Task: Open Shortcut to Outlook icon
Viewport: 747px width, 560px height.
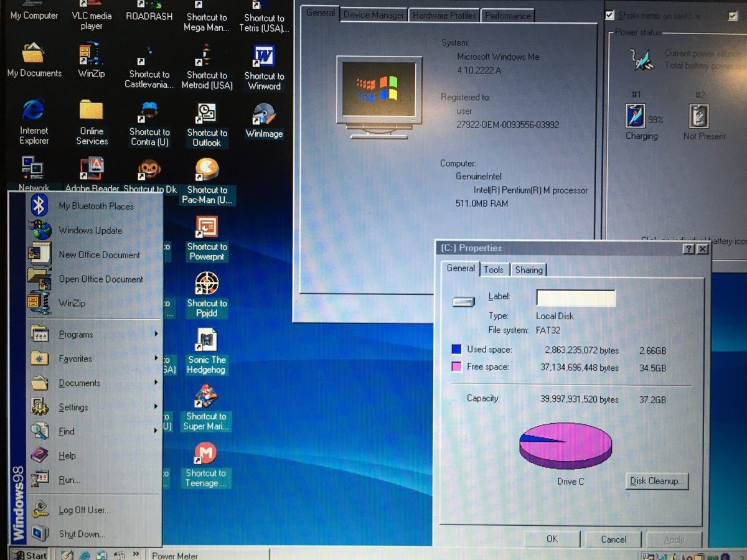Action: (x=207, y=124)
